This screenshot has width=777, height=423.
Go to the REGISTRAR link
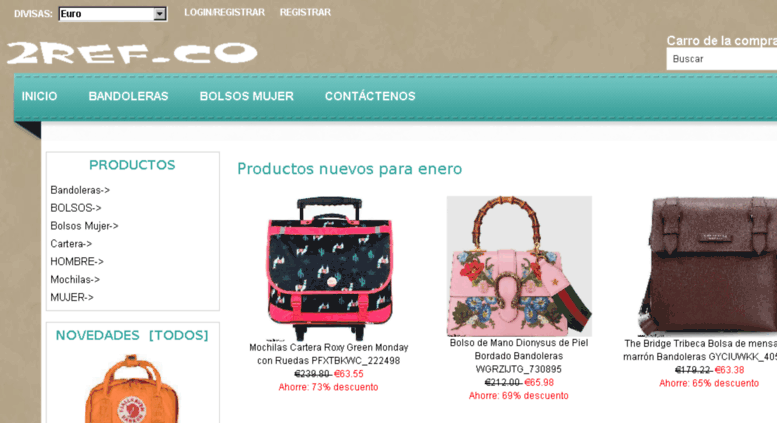305,12
